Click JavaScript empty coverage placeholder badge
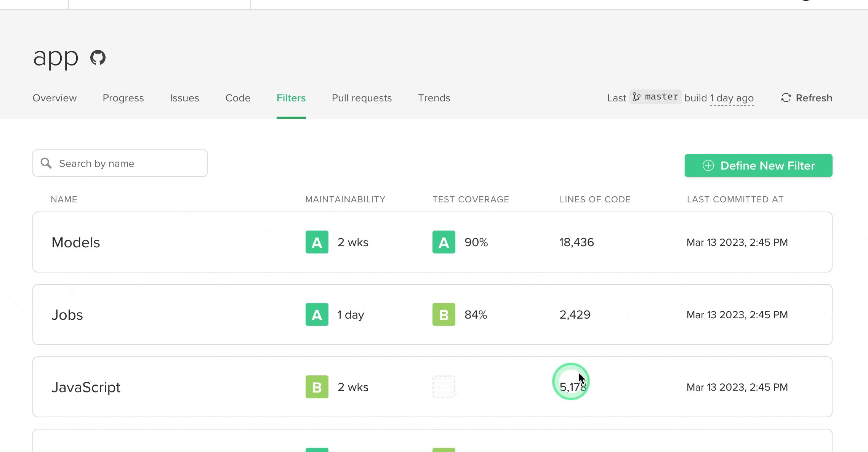The height and width of the screenshot is (452, 868). 444,387
